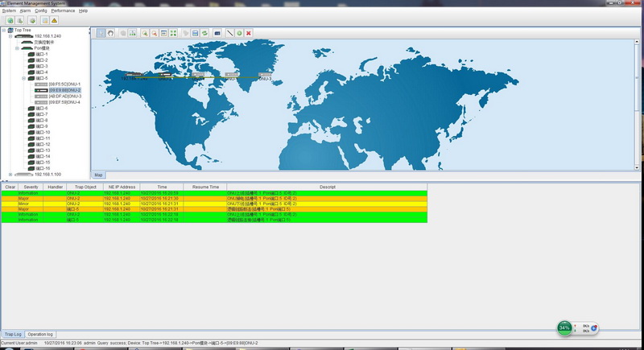
Task: Switch to the Operation log tab
Action: [40, 333]
